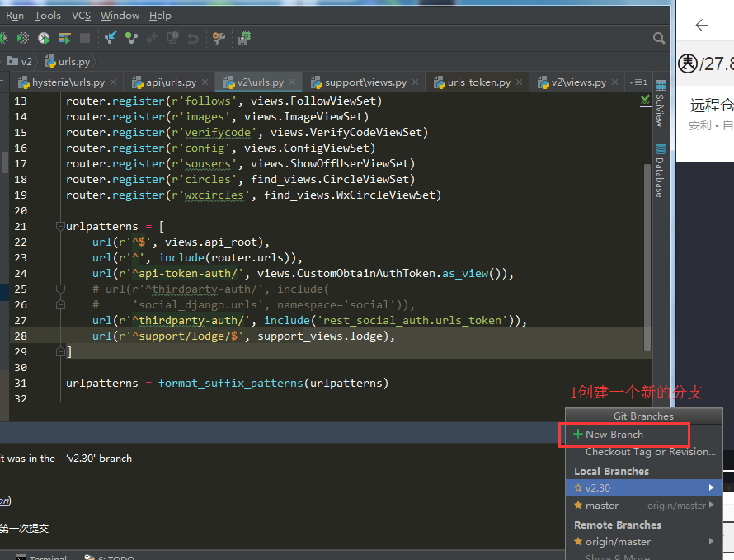The height and width of the screenshot is (560, 734).
Task: Click the star beside remote origin/master
Action: (578, 542)
